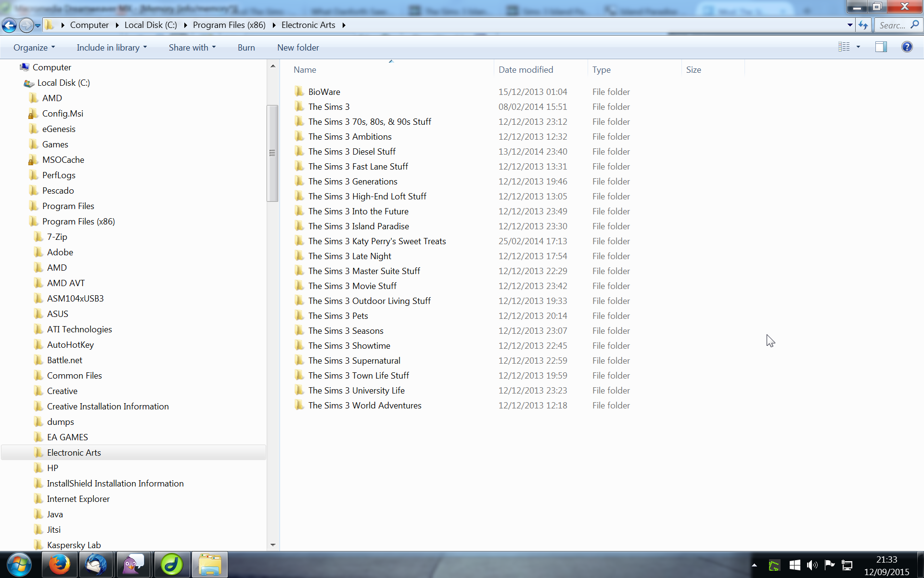Sort by Name column header

point(305,70)
